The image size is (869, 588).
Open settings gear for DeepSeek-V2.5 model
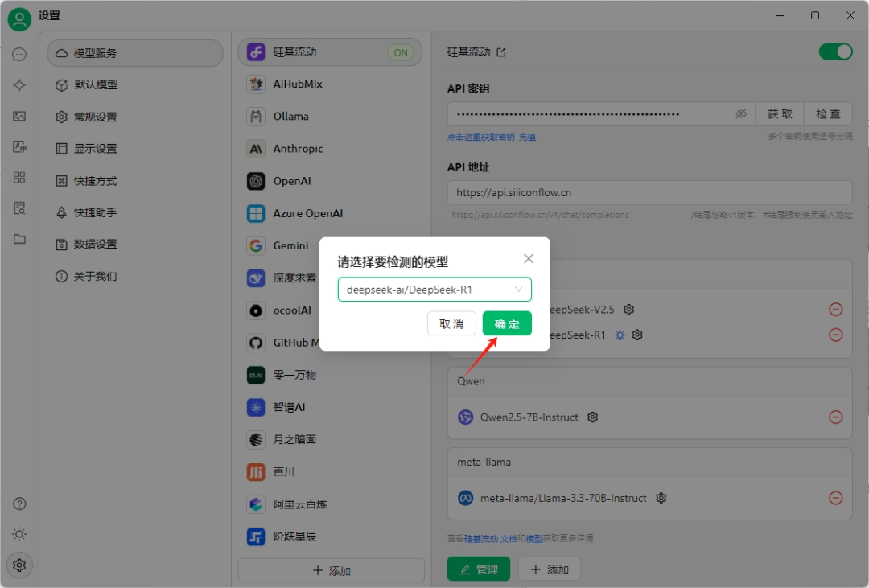(628, 309)
